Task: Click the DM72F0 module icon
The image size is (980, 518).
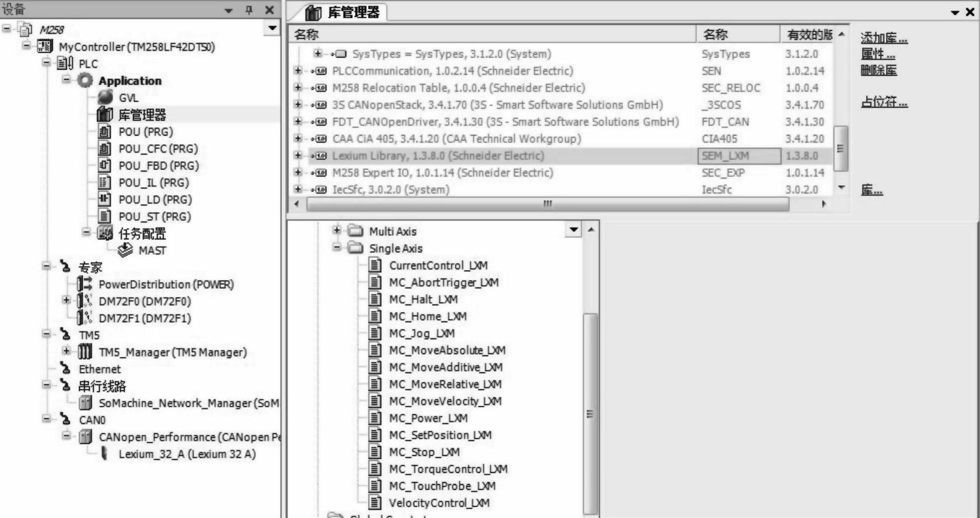Action: click(x=85, y=301)
